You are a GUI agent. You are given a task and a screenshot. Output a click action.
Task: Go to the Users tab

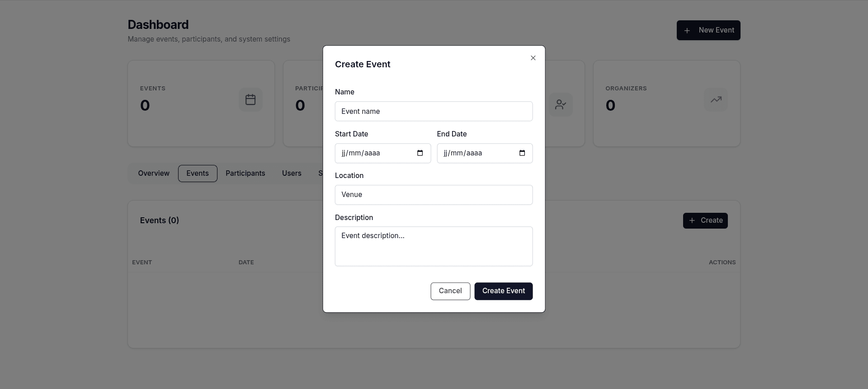(x=292, y=173)
